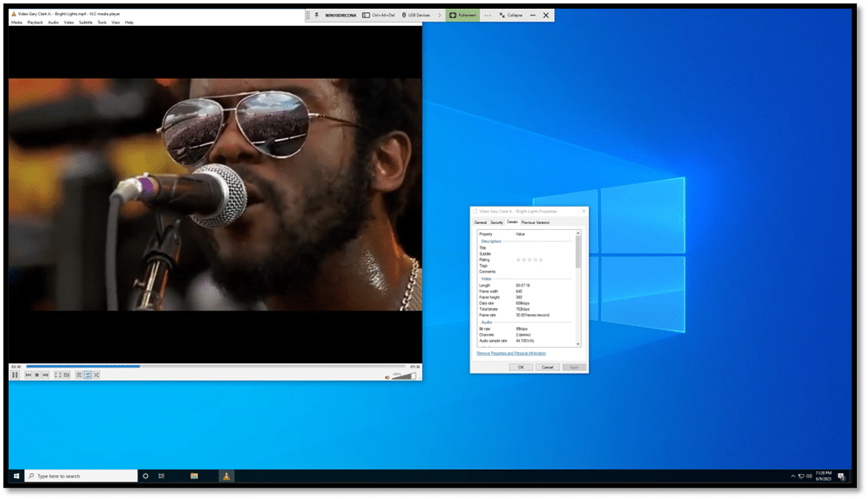Open the Windows Start menu
The image size is (868, 499).
pyautogui.click(x=16, y=477)
